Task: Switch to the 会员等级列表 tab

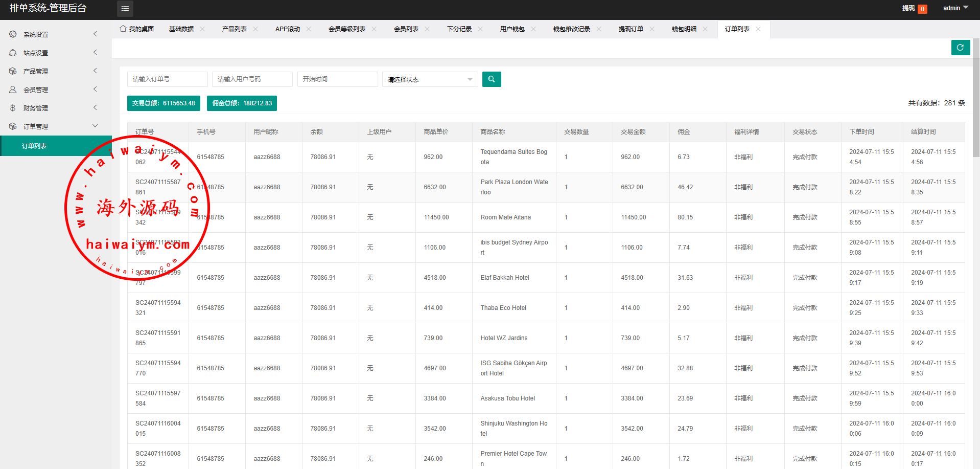Action: point(346,29)
